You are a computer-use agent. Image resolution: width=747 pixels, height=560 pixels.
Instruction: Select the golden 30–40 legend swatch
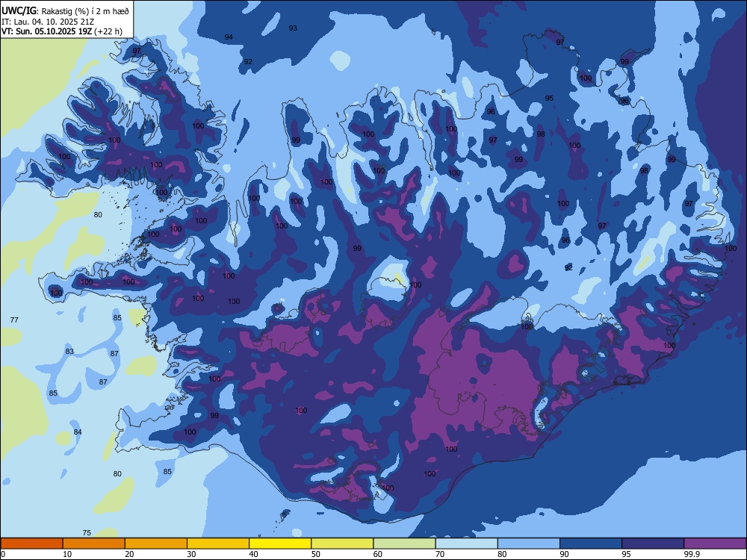click(x=218, y=544)
